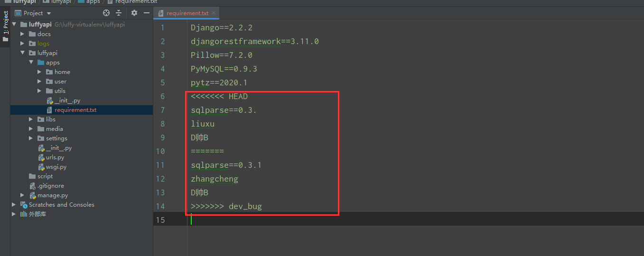Select the user package row

point(82,82)
